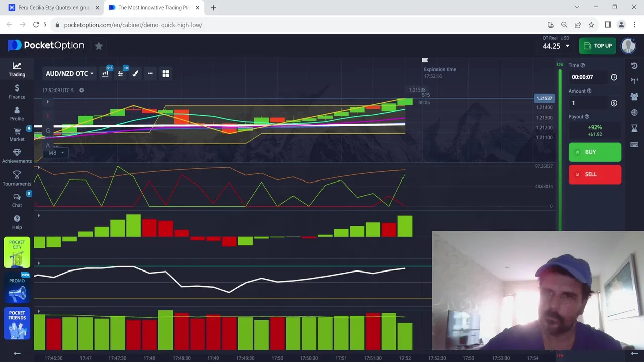Expand the first oscillator indicator arrow
Screen dimensions: 644x362
[x=39, y=168]
